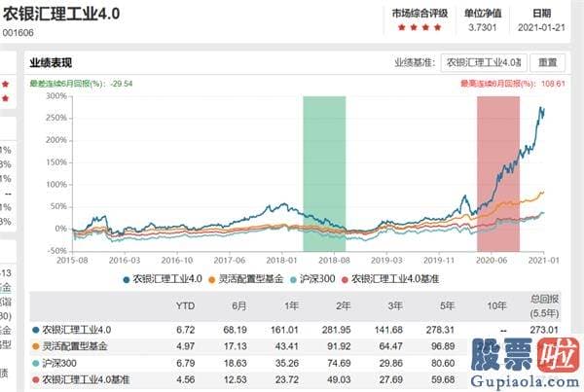Click the green worst 6-month return band
The image size is (584, 392).
[324, 174]
